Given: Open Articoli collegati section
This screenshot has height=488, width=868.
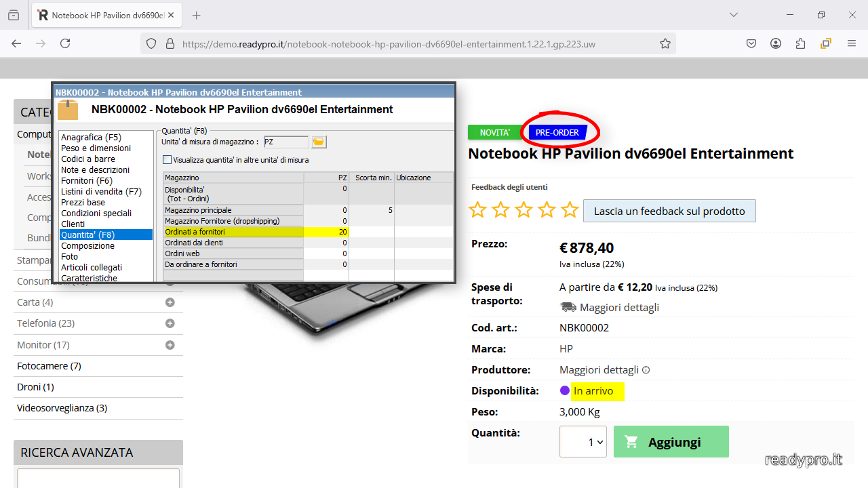Looking at the screenshot, I should [92, 267].
